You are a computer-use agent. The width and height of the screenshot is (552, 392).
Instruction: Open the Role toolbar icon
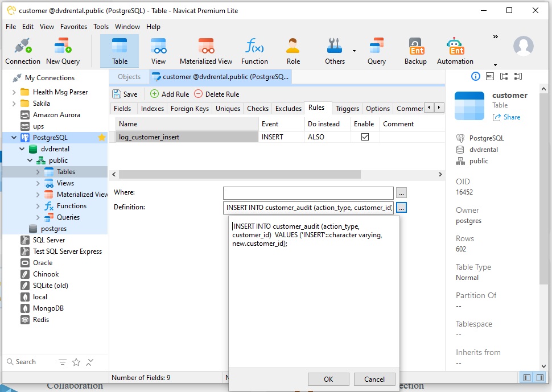click(x=293, y=51)
